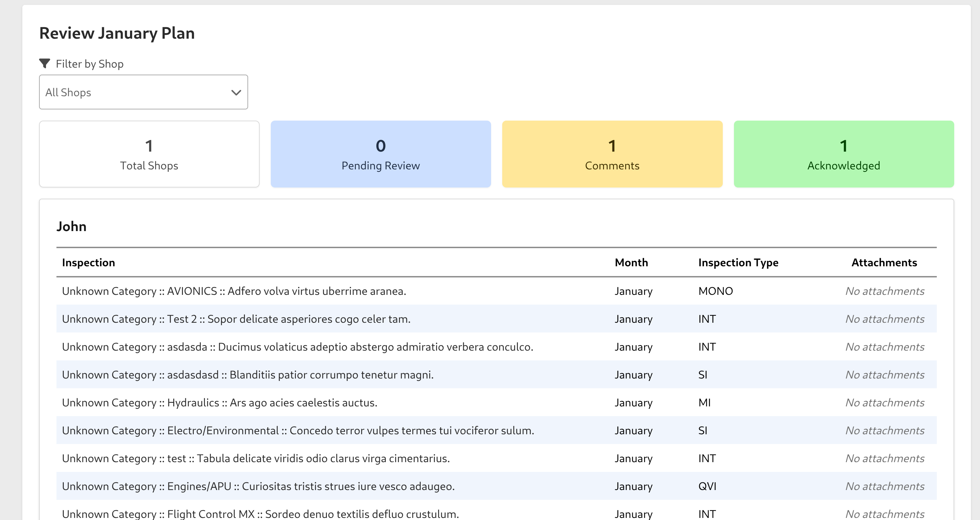Click the asdasda Ducimus volaticus row

298,347
